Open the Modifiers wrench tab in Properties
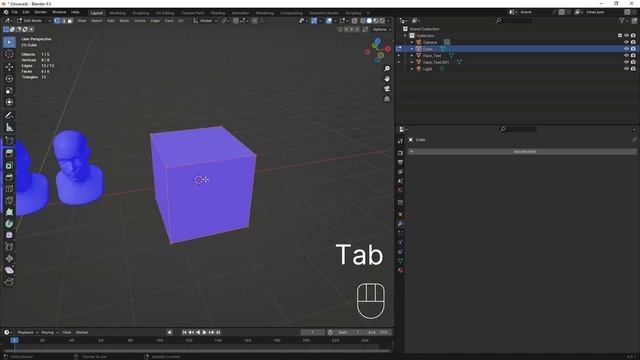 (400, 223)
